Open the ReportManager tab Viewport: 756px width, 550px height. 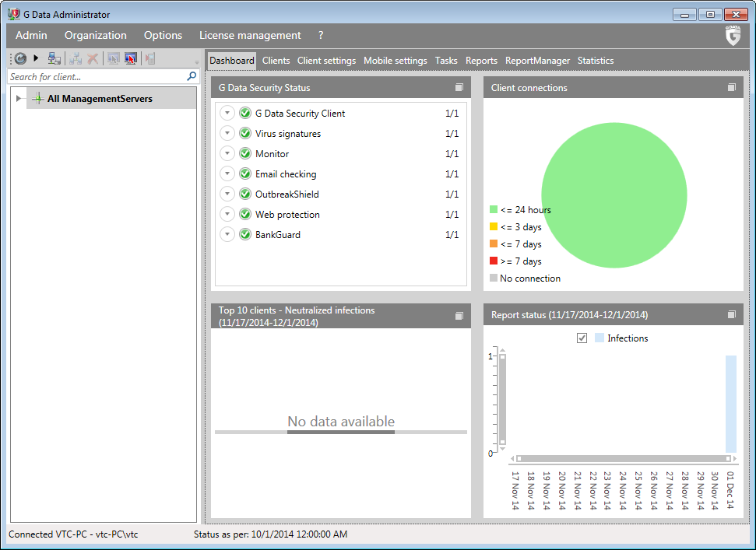coord(537,61)
